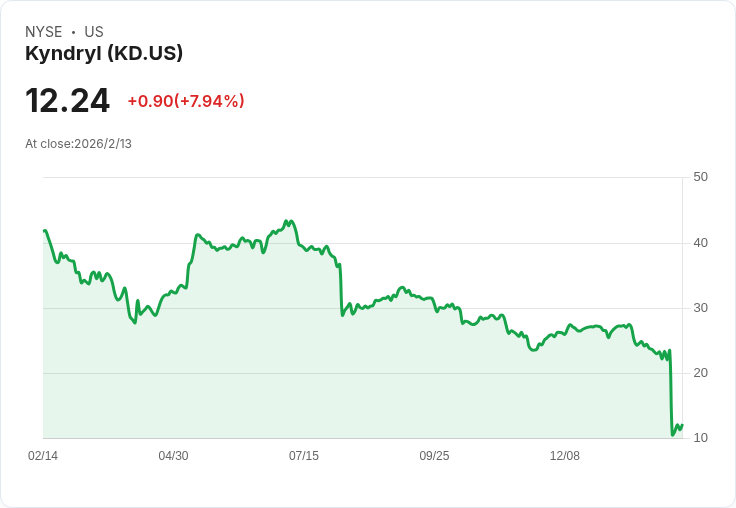Click the final endpoint of the chart line
Viewport: 736px width, 508px height.
tap(682, 424)
